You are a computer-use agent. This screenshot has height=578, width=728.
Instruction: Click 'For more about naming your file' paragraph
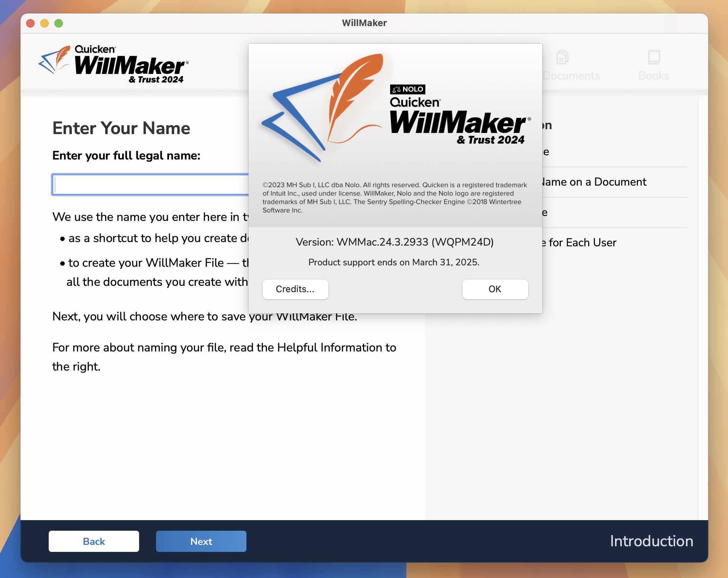pos(224,357)
